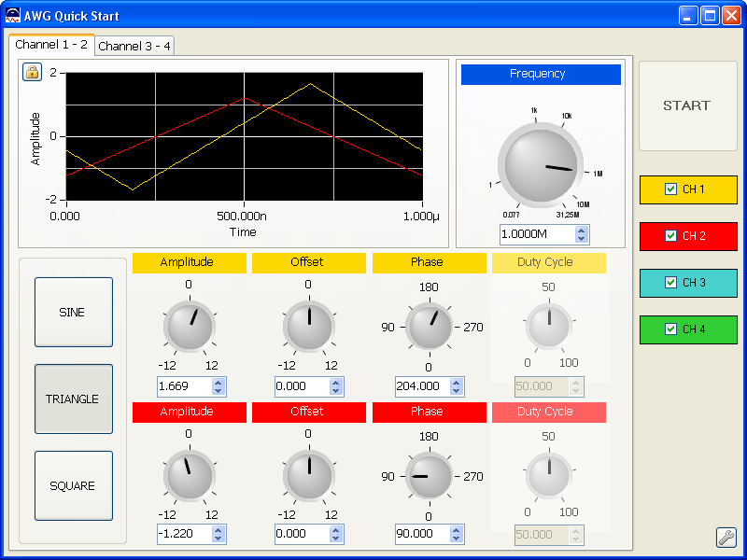Click the yellow Amplitude stepper arrows
747x560 pixels.
218,386
